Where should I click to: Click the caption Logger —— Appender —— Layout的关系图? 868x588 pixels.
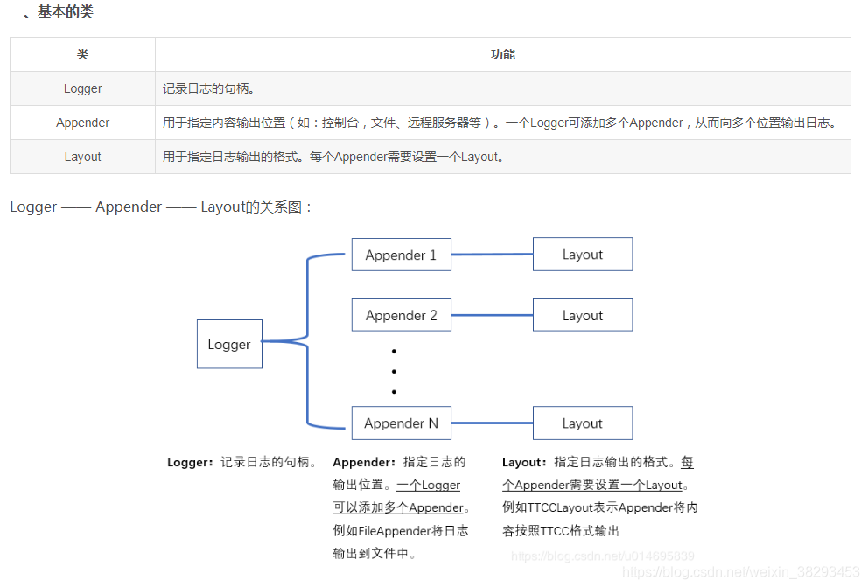tap(160, 207)
